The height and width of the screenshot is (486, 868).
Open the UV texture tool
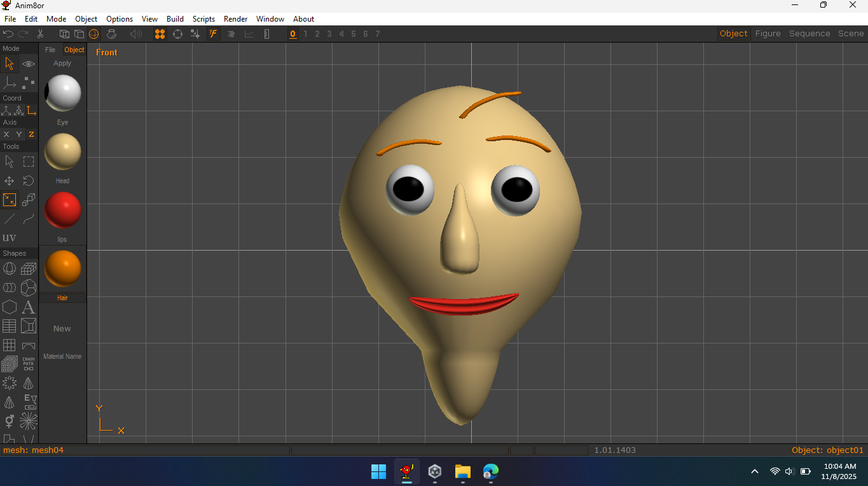[10, 238]
